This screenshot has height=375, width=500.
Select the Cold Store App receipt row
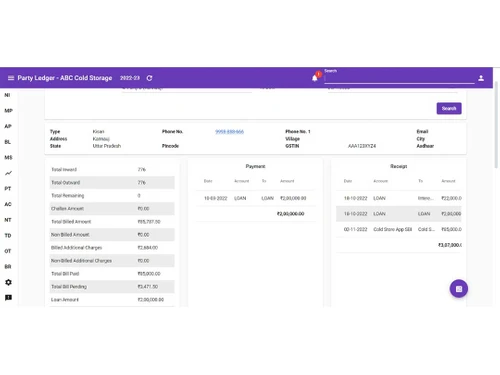point(399,229)
